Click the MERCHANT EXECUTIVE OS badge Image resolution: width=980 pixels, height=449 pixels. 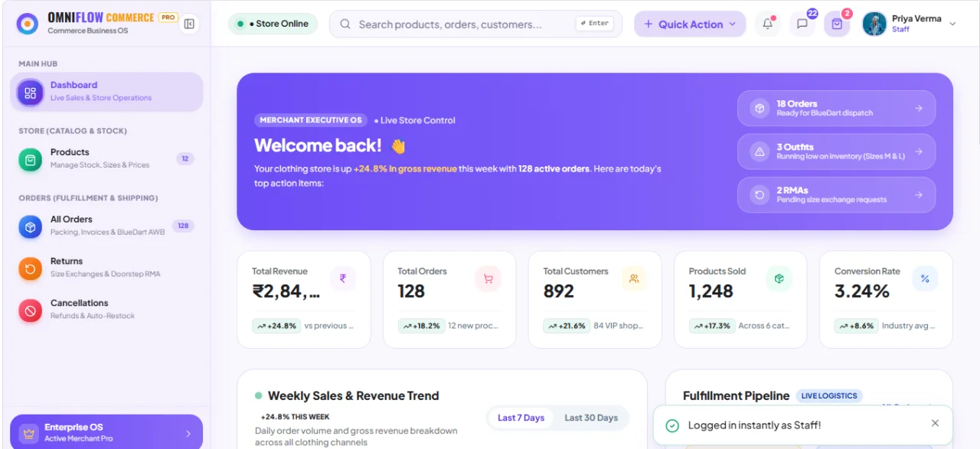tap(311, 120)
